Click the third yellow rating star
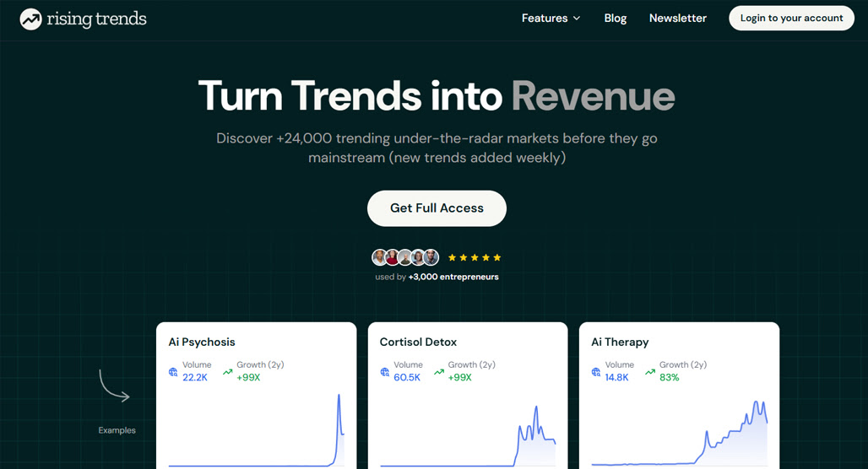This screenshot has width=868, height=469. pos(475,257)
